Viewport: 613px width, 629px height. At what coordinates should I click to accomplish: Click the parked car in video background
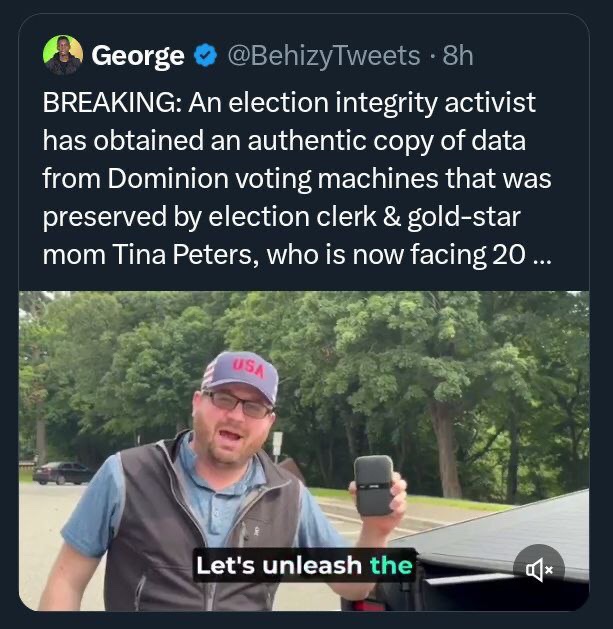[64, 472]
